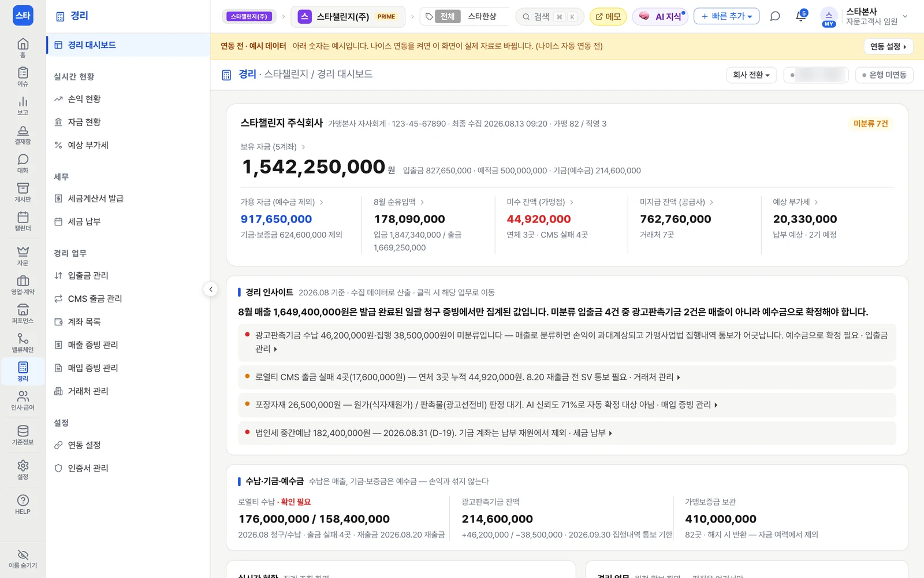Image resolution: width=924 pixels, height=578 pixels.
Task: Open the 기준정보 database rail icon
Action: coord(23,435)
